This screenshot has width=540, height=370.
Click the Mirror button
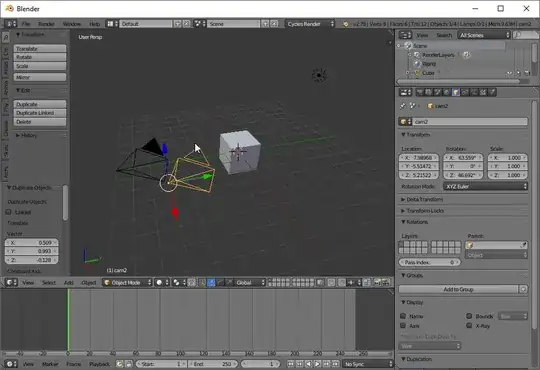pos(40,77)
